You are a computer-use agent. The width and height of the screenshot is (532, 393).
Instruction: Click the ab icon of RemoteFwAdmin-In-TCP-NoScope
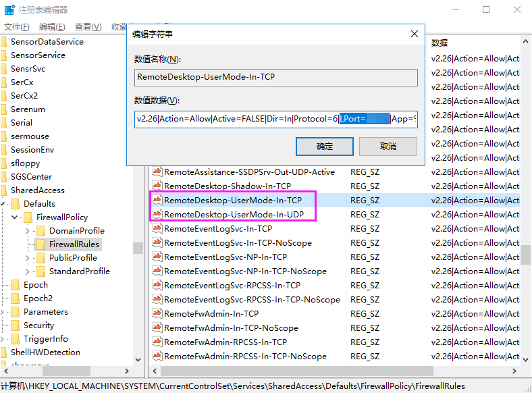[157, 327]
